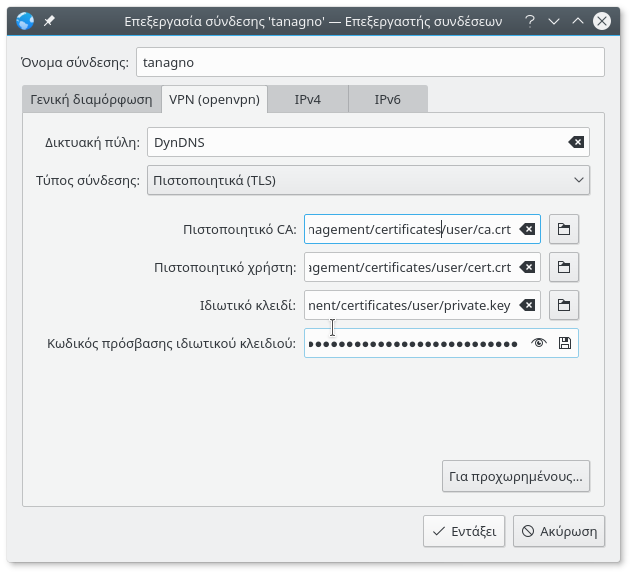Open the titlebar help question mark
The height and width of the screenshot is (575, 633).
pyautogui.click(x=530, y=21)
